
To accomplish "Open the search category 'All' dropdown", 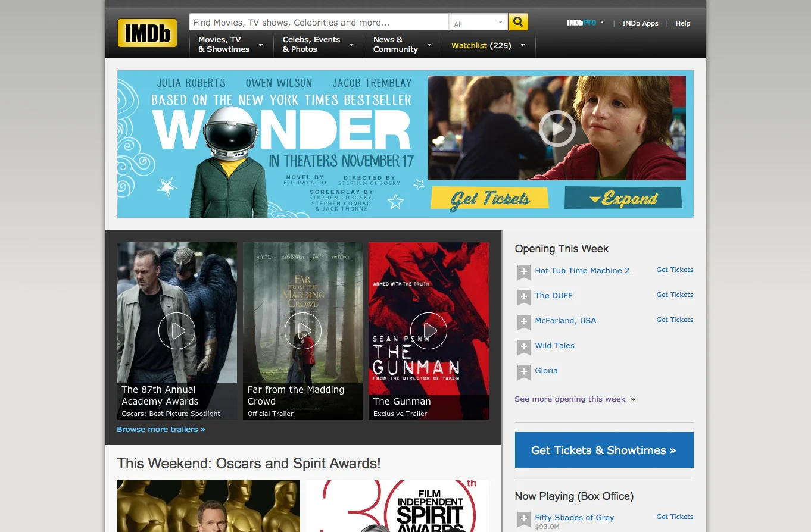I will pyautogui.click(x=478, y=23).
